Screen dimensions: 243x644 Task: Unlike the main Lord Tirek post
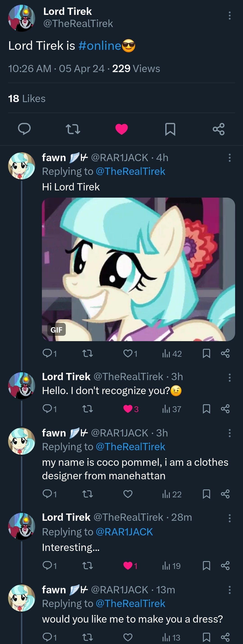122,129
